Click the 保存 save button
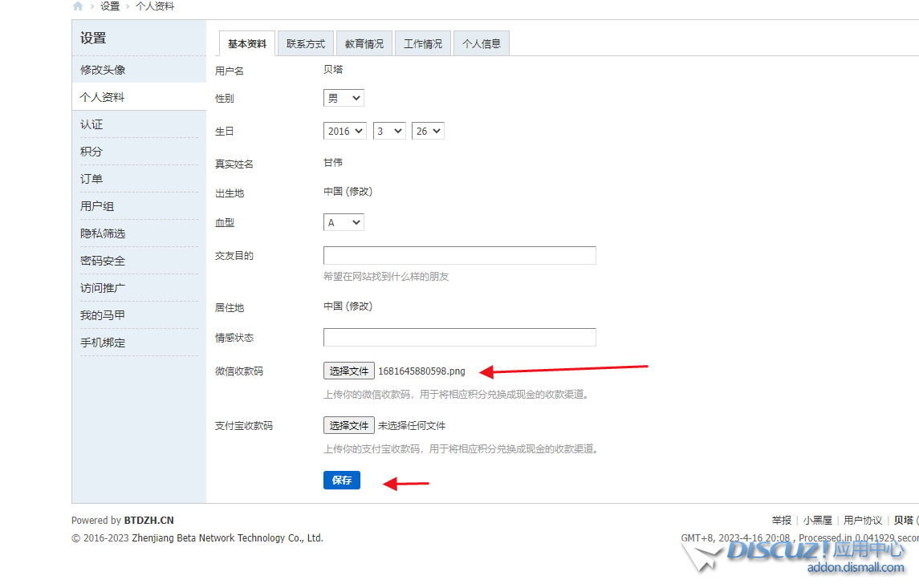Image resolution: width=919 pixels, height=588 pixels. click(x=341, y=480)
